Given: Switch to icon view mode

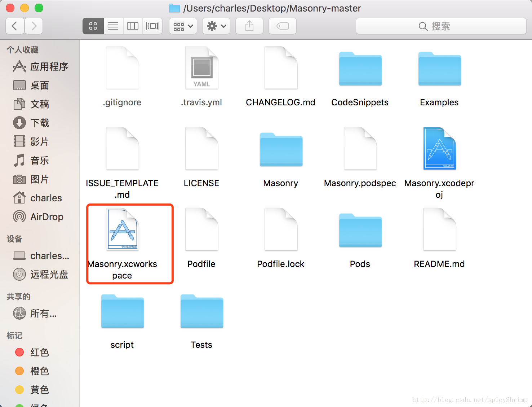Looking at the screenshot, I should click(x=93, y=26).
